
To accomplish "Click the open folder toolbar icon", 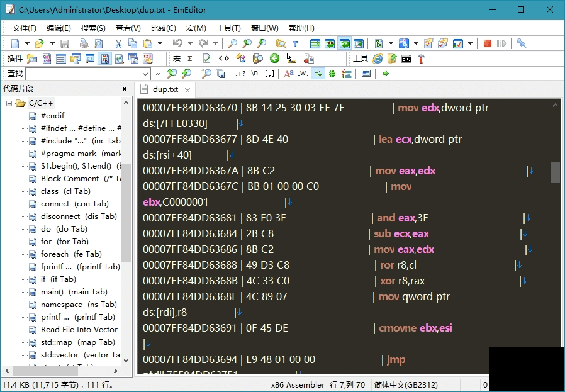I will tap(39, 43).
